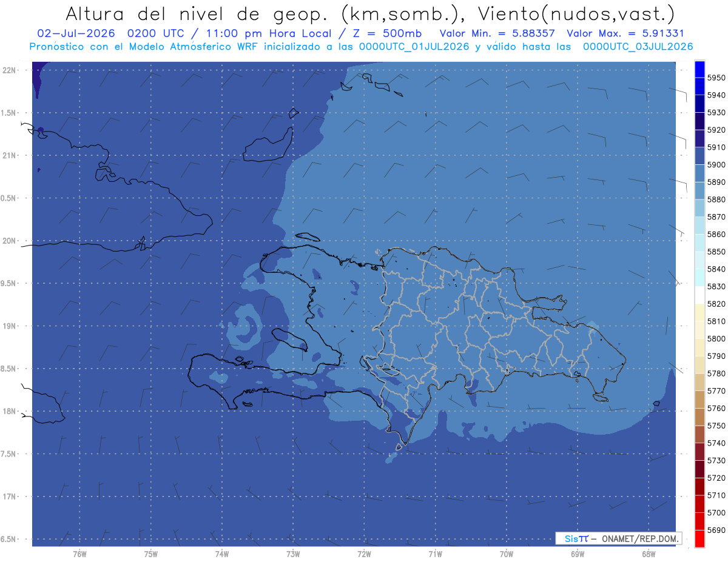Click the '5690' color bar value

(716, 530)
